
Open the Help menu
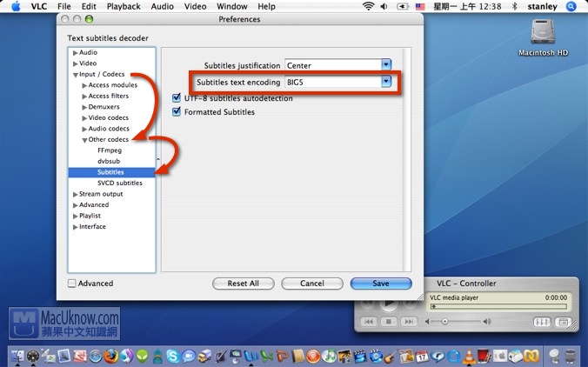pos(266,6)
